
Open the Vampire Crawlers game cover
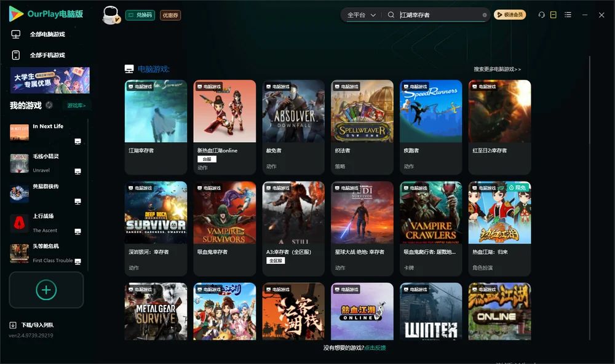tap(431, 212)
